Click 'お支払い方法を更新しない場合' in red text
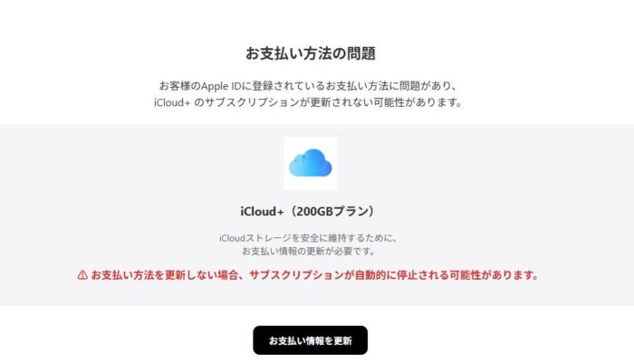The width and height of the screenshot is (634, 364). (164, 275)
